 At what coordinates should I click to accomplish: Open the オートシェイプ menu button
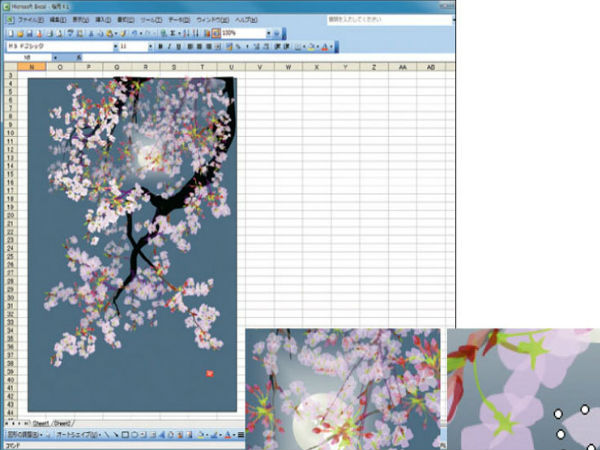pyautogui.click(x=78, y=435)
